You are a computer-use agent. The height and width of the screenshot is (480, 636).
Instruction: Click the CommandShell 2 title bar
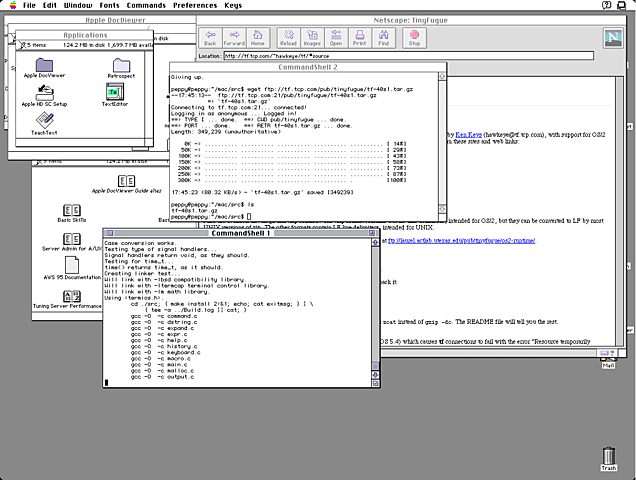coord(308,67)
